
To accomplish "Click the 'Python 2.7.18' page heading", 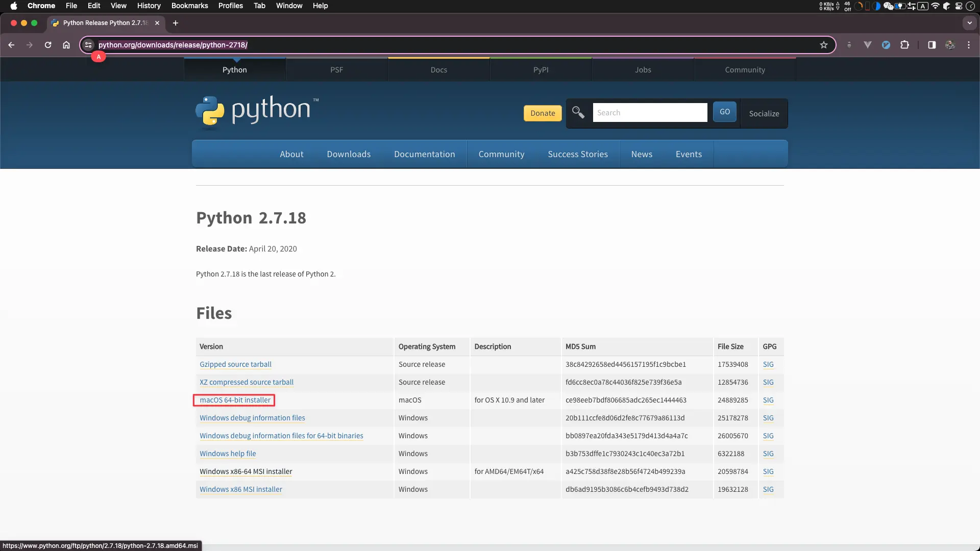I will 251,218.
